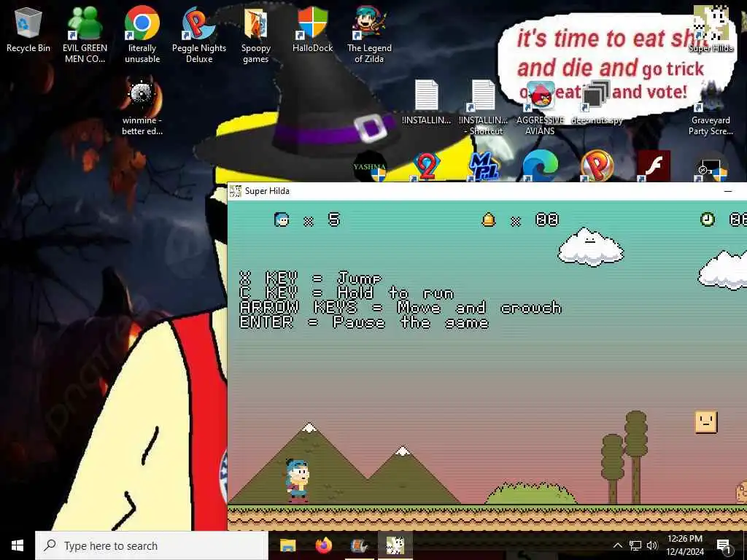Open the third pinned taskbar app icon

point(359,545)
